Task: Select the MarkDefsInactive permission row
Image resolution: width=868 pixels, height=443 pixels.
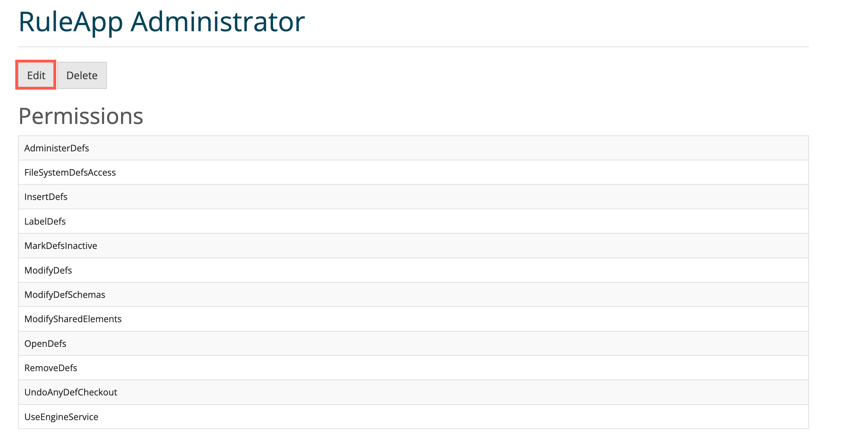Action: pos(61,246)
